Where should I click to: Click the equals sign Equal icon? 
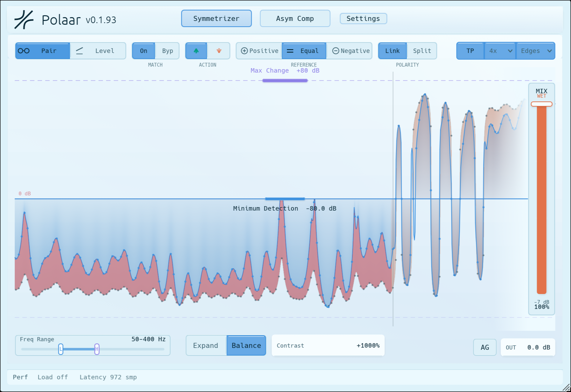click(290, 51)
